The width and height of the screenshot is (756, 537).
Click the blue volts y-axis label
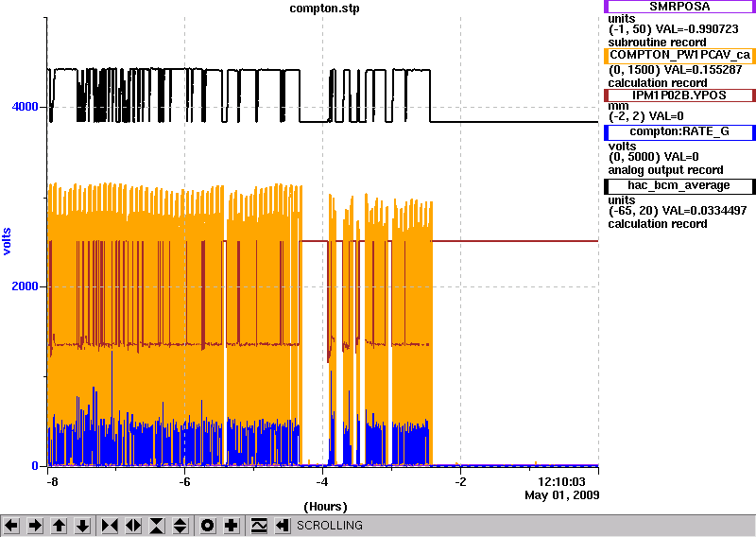[x=7, y=241]
